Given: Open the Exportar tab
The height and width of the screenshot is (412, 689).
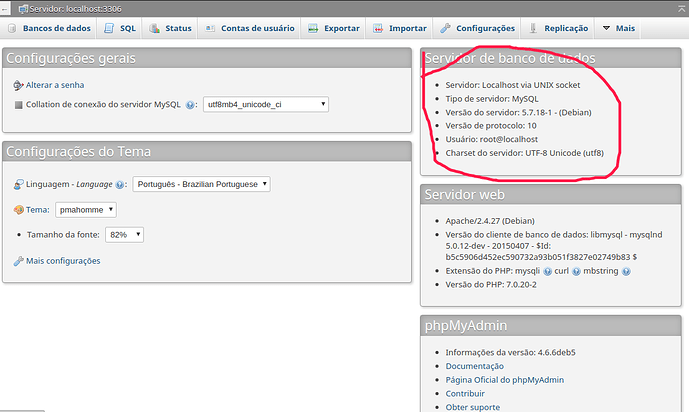Looking at the screenshot, I should (334, 28).
